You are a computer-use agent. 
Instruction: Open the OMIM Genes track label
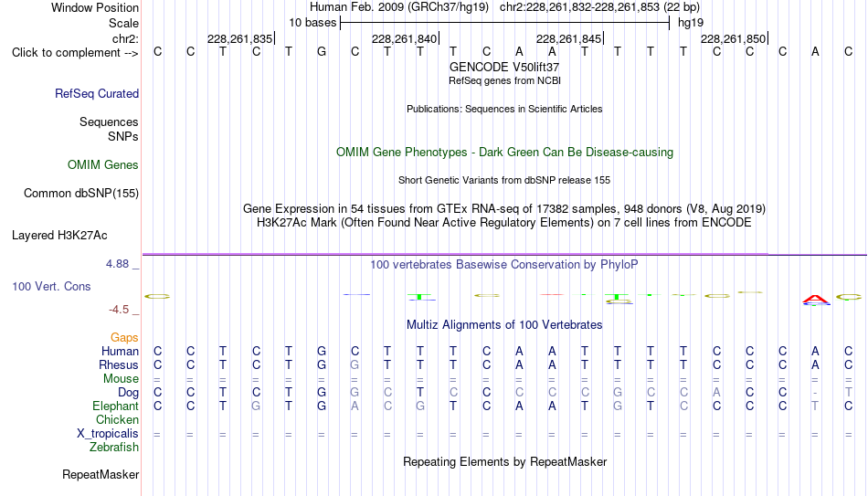coord(103,165)
